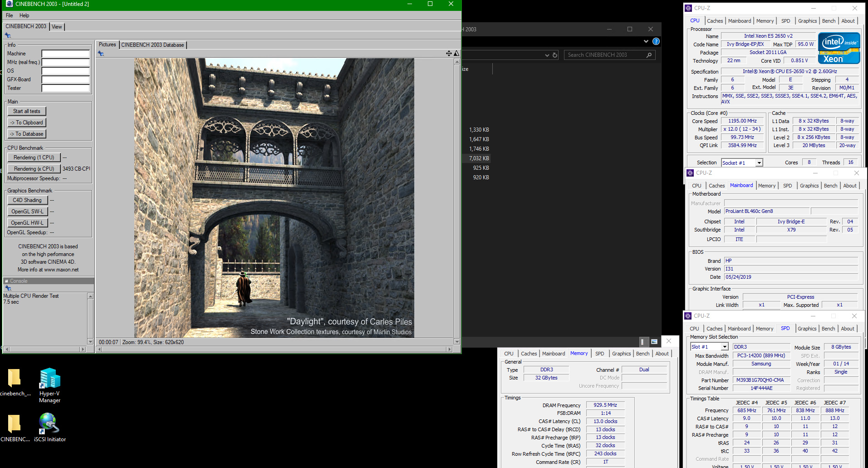Click the 929.5 MHz DRAM Frequency value

[x=605, y=405]
